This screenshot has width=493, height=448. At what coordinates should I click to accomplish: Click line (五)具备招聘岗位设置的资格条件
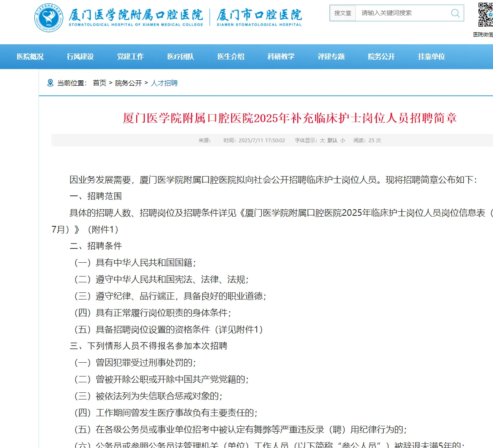(169, 329)
